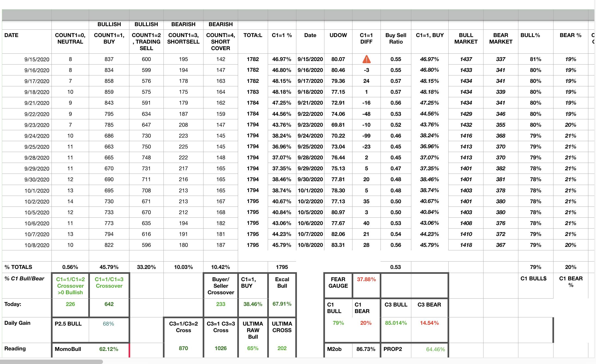Screen dimensions: 596x364
Task: Click the Buy Sell Ratio header
Action: click(396, 38)
